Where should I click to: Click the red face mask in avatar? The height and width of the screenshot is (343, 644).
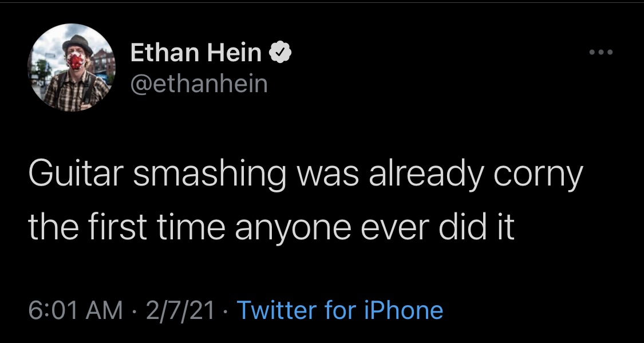click(76, 61)
